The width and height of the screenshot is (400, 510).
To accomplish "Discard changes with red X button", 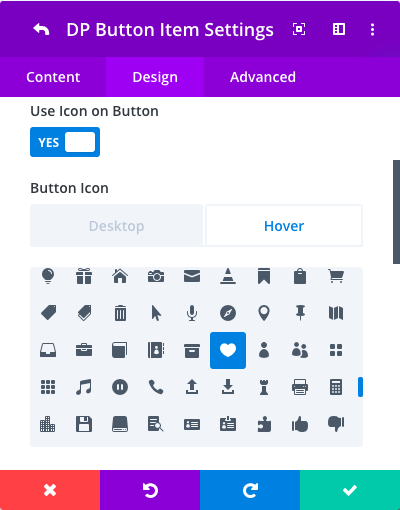I will (x=50, y=490).
